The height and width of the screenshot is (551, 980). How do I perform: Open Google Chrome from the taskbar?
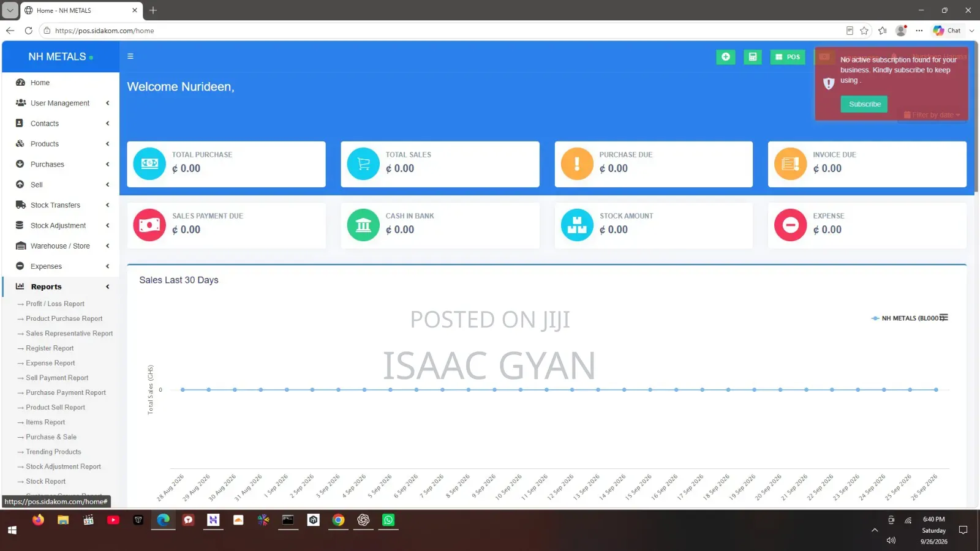[338, 520]
